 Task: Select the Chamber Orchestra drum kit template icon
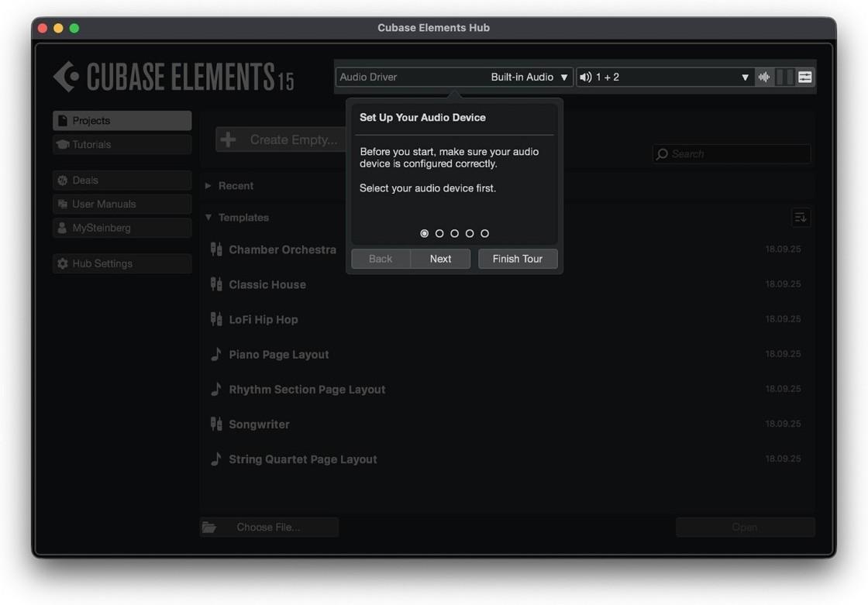coord(215,249)
